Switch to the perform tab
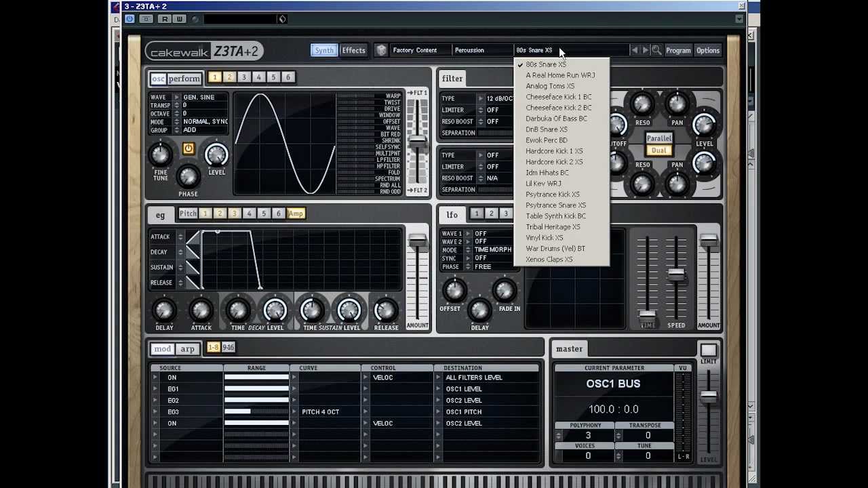This screenshot has width=868, height=488. point(184,79)
